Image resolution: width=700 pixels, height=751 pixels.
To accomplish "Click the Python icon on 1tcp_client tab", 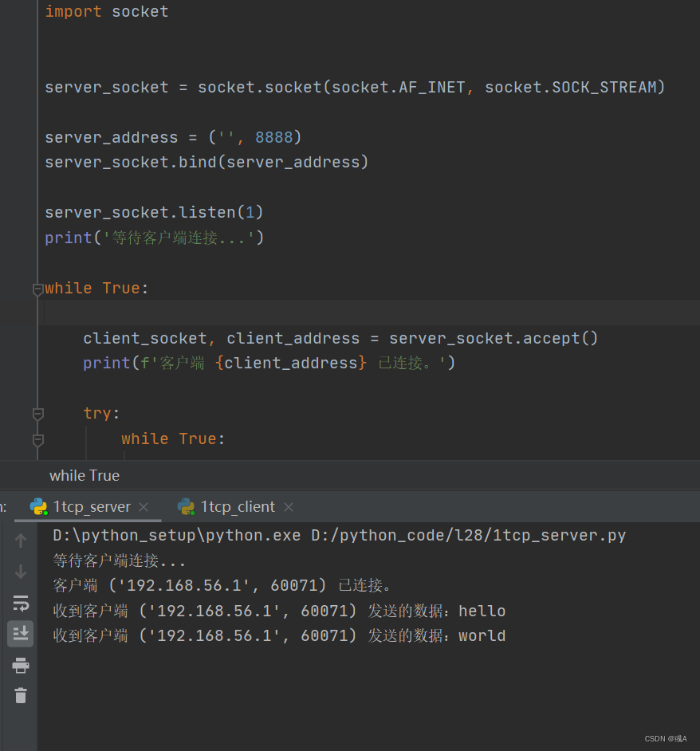I will (x=187, y=507).
